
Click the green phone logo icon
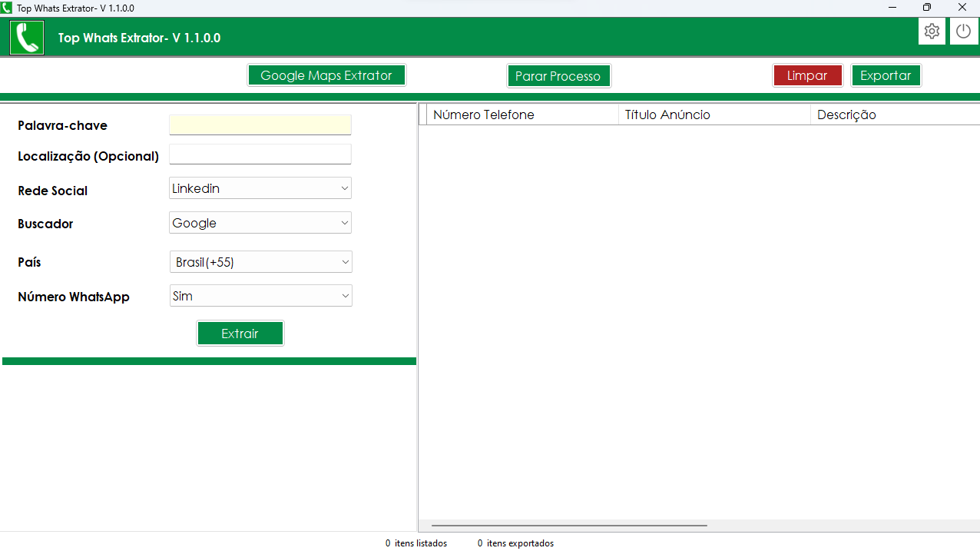click(27, 38)
